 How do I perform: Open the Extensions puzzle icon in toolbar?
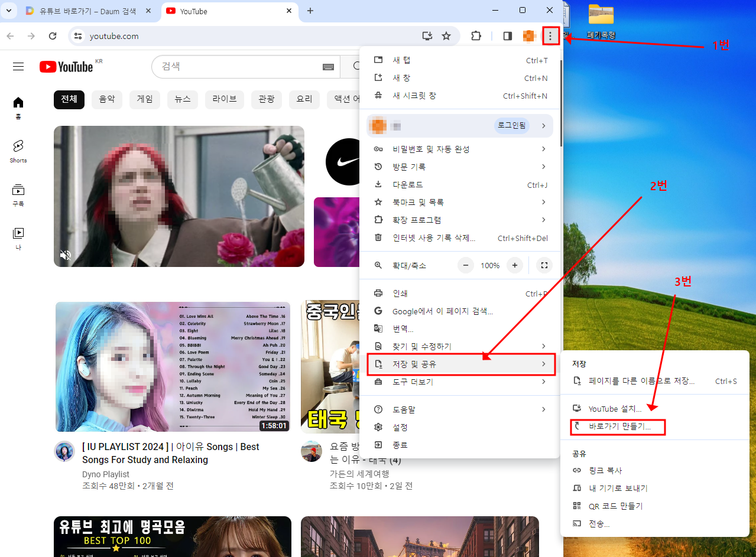(x=476, y=36)
